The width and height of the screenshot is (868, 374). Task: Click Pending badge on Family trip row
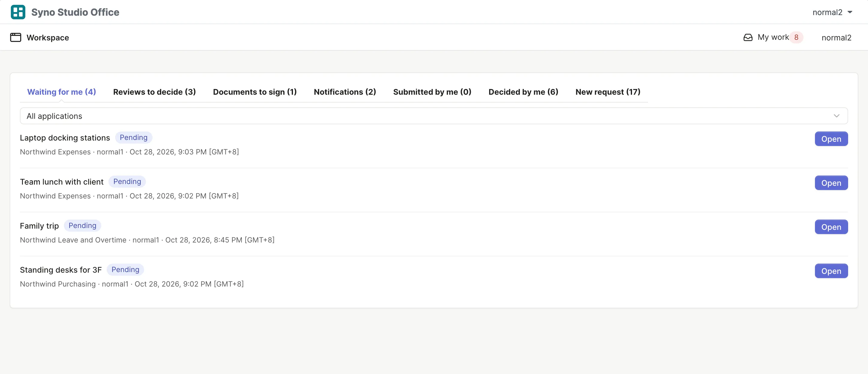(82, 225)
